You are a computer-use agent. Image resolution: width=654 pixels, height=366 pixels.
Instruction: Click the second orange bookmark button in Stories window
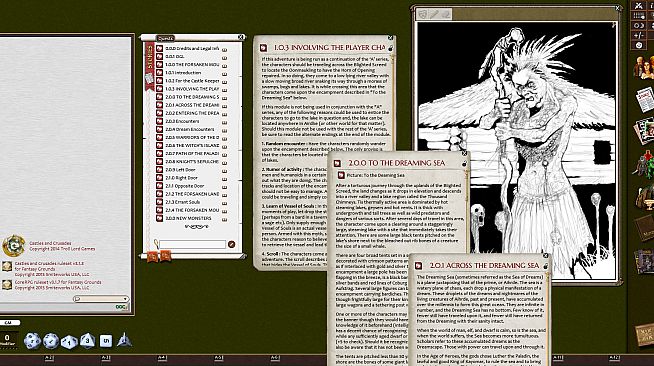click(x=166, y=256)
